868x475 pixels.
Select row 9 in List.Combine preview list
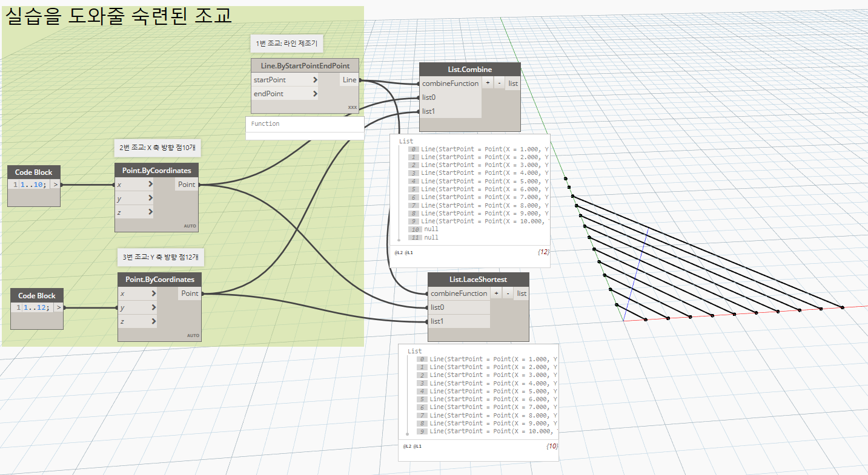(x=479, y=221)
